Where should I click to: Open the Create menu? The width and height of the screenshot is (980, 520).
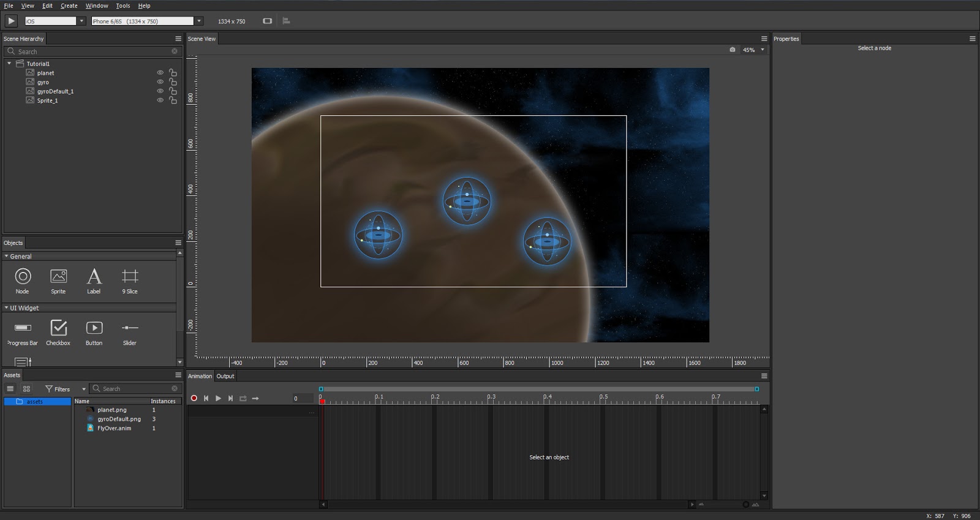pyautogui.click(x=69, y=6)
